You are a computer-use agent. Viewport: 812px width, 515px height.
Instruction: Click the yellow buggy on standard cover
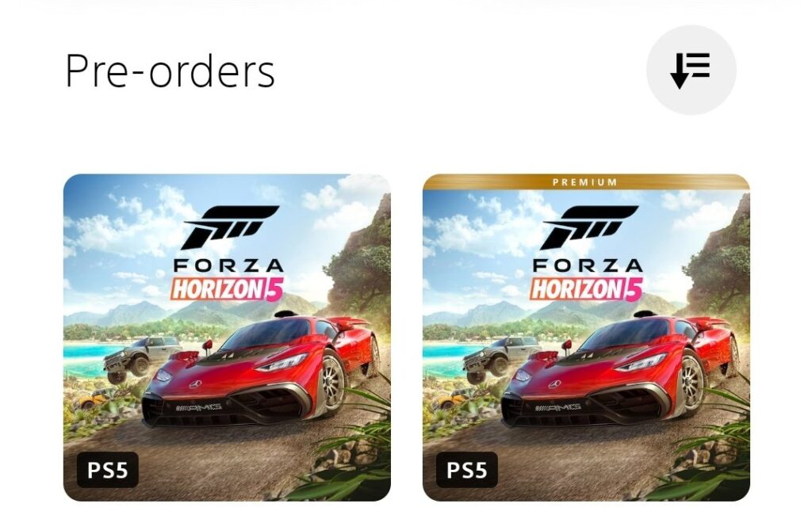coord(92,399)
